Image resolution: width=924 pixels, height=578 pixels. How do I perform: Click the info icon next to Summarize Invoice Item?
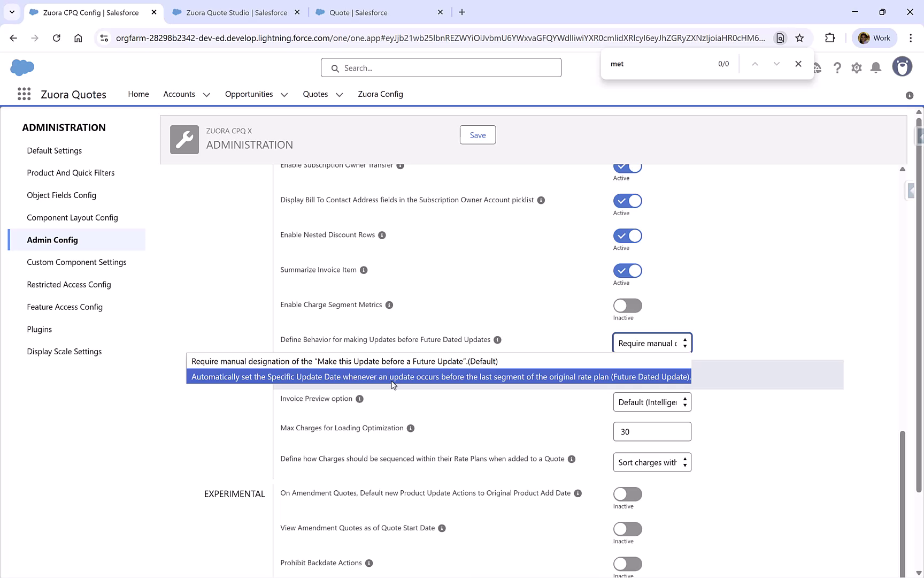click(x=364, y=270)
